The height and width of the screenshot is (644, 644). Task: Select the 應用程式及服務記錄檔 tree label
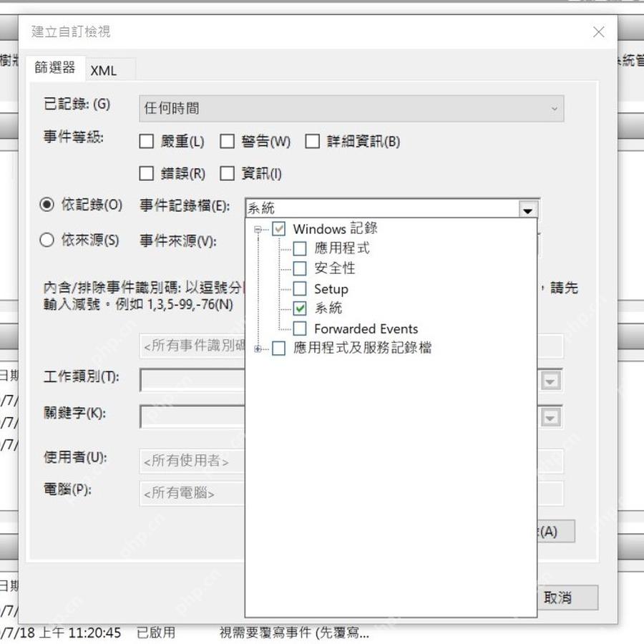click(x=362, y=348)
